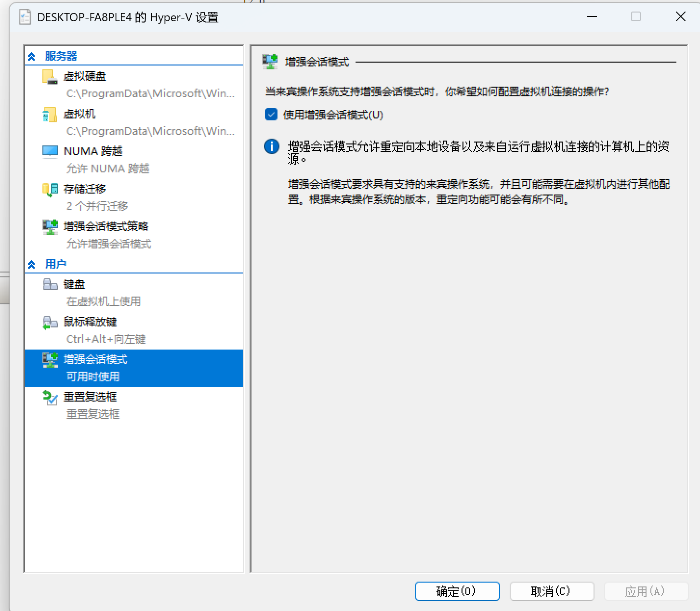The image size is (700, 611).
Task: Click the 取消(C) button
Action: 552,591
